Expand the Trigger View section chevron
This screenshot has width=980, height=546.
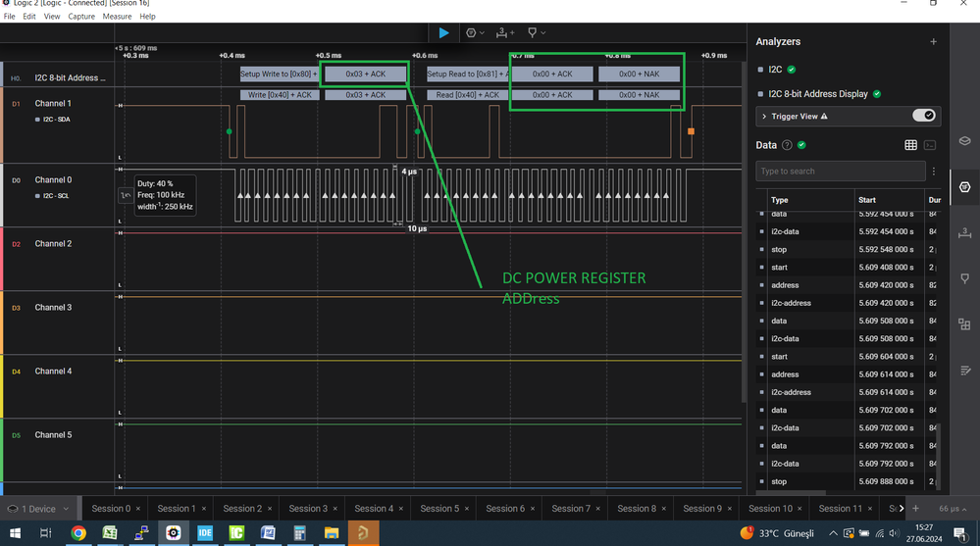pyautogui.click(x=764, y=117)
